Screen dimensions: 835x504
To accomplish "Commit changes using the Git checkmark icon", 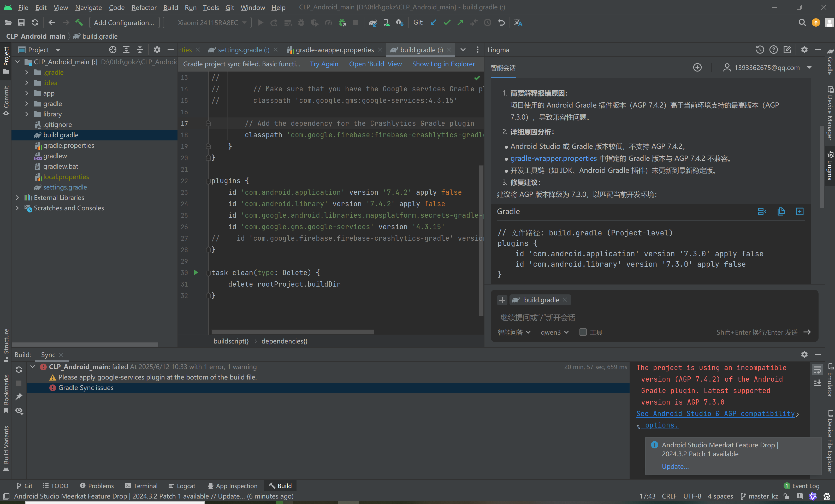I will [447, 22].
